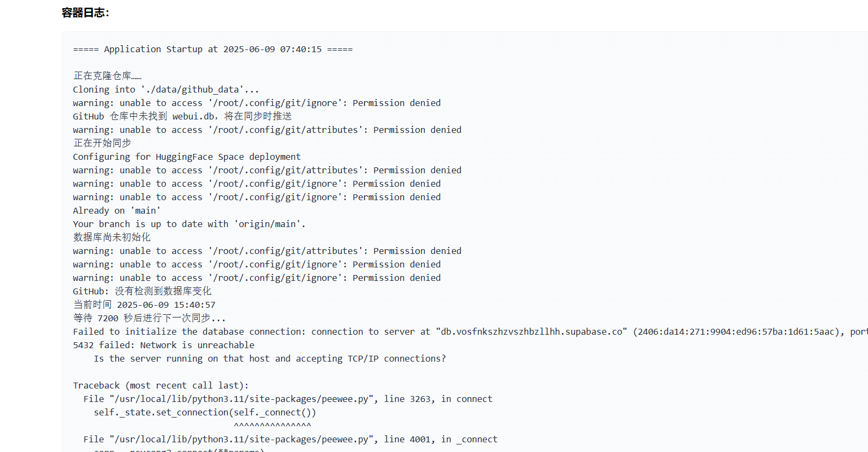
Task: Click the Network is unreachable error line
Action: (x=164, y=345)
